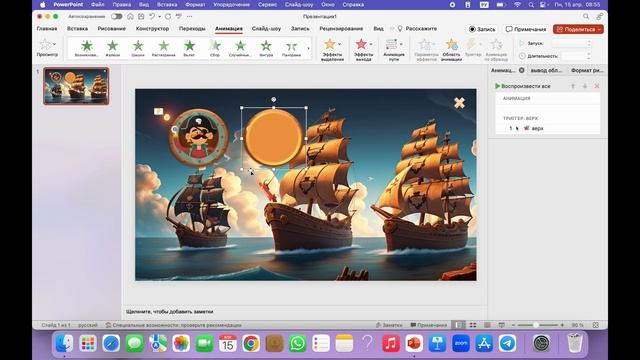Click the Запись record button

click(482, 29)
